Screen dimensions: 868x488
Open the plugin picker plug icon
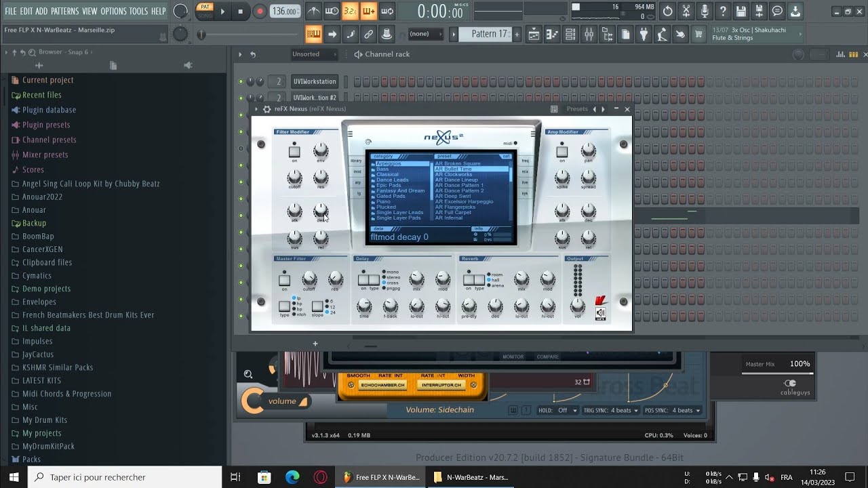[x=644, y=34]
